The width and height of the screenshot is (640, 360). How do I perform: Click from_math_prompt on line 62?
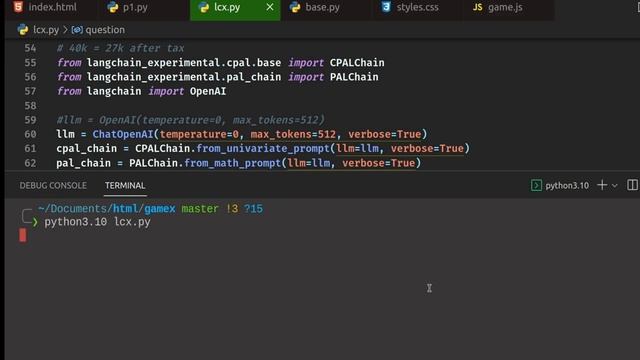pyautogui.click(x=233, y=163)
